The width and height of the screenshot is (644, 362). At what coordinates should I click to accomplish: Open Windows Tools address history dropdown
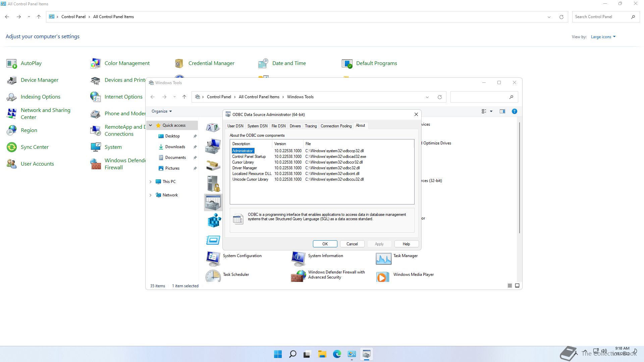point(427,97)
